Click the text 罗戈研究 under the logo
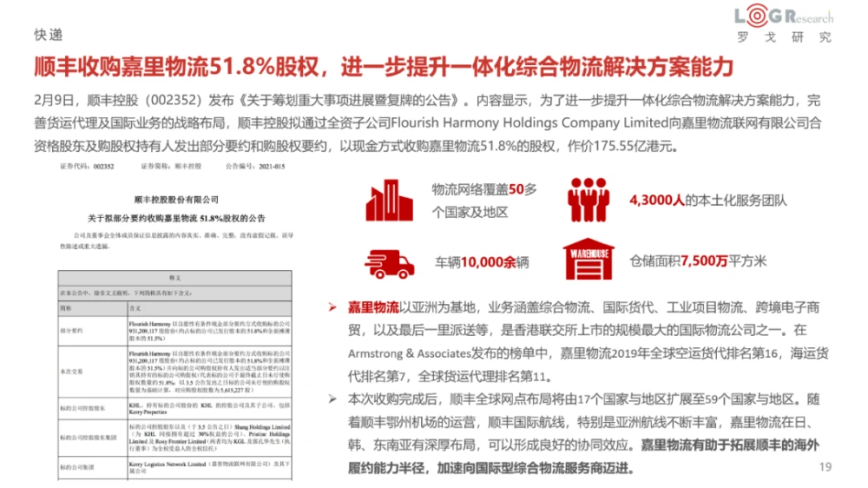 click(784, 37)
